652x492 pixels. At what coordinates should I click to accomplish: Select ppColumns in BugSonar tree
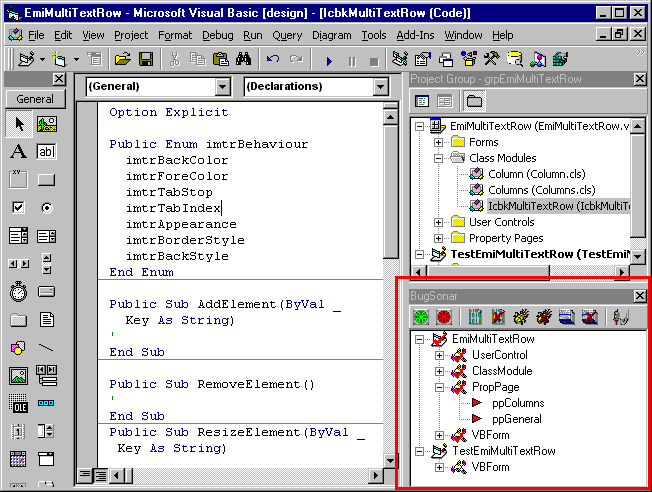[x=518, y=403]
